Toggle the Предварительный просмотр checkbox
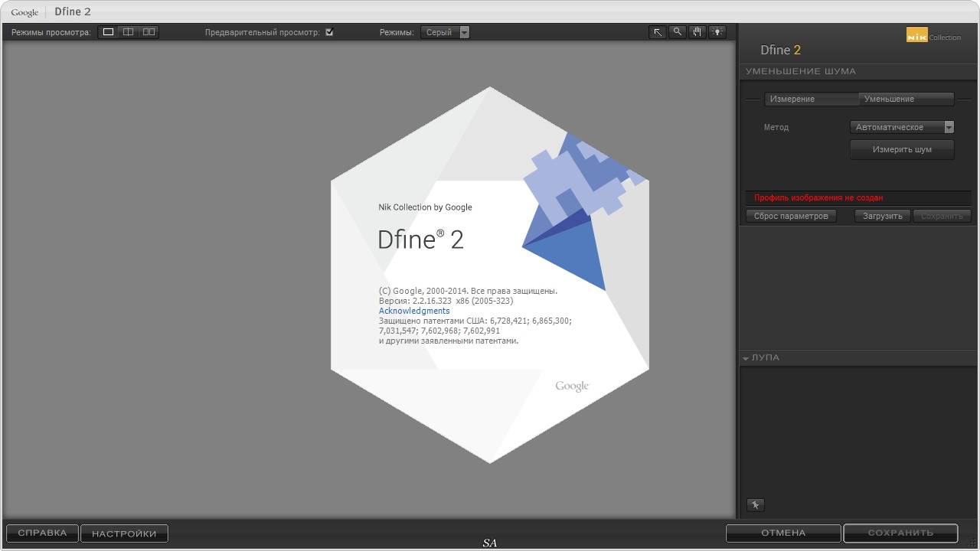980x551 pixels. pos(329,32)
